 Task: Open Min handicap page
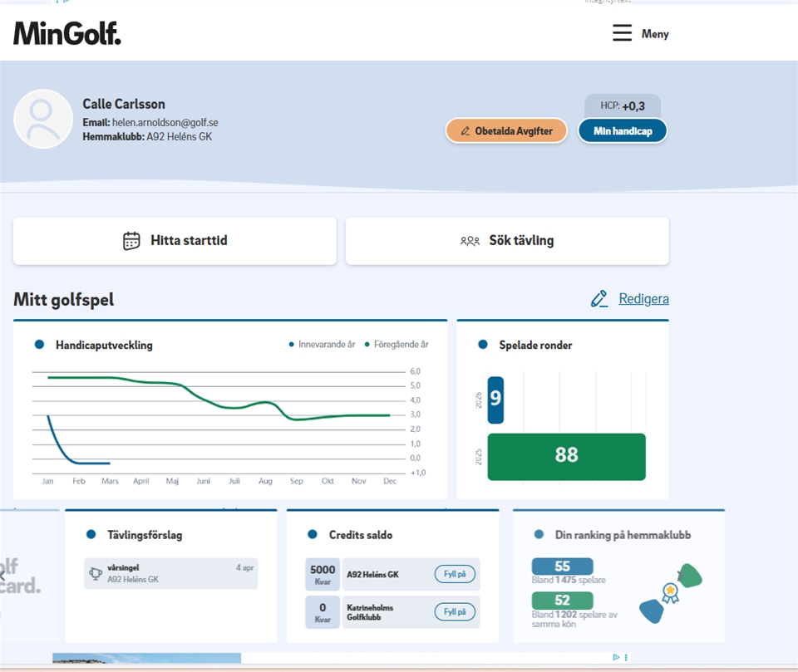622,131
